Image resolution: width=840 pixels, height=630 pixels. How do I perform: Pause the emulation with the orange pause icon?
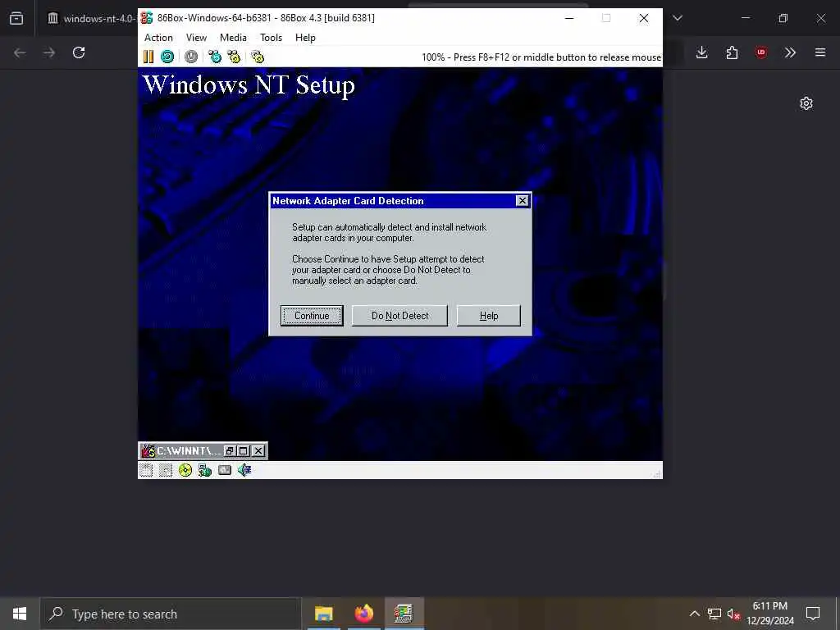pyautogui.click(x=148, y=57)
